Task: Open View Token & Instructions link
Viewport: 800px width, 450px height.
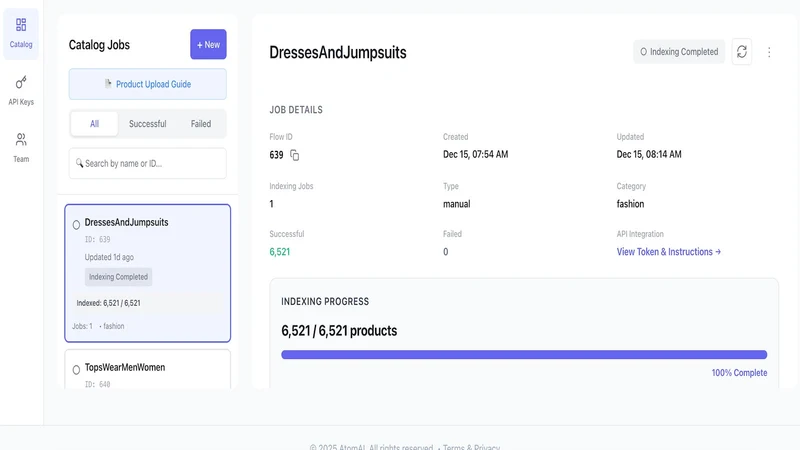Action: pos(668,252)
